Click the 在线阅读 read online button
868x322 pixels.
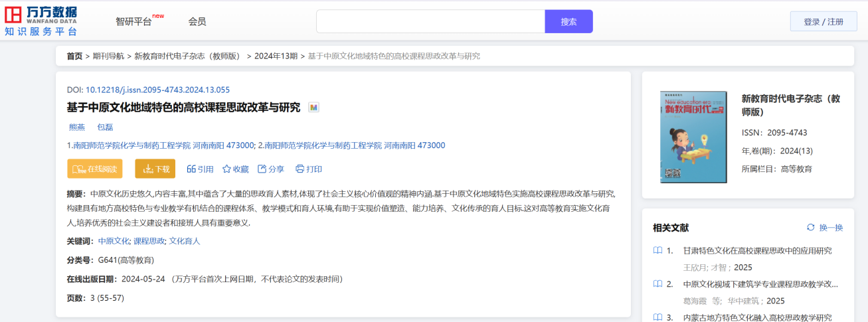point(95,169)
